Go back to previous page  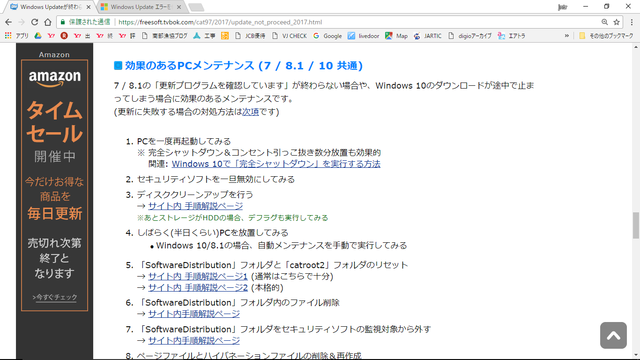(9, 22)
